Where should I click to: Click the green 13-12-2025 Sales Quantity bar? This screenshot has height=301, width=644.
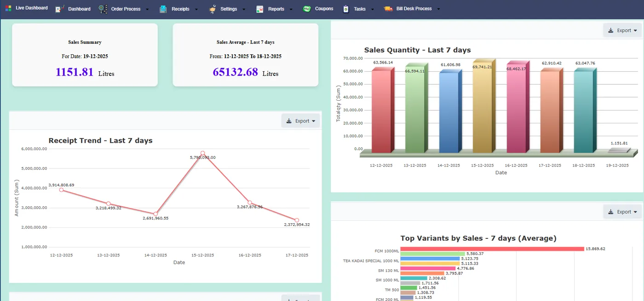(x=416, y=108)
